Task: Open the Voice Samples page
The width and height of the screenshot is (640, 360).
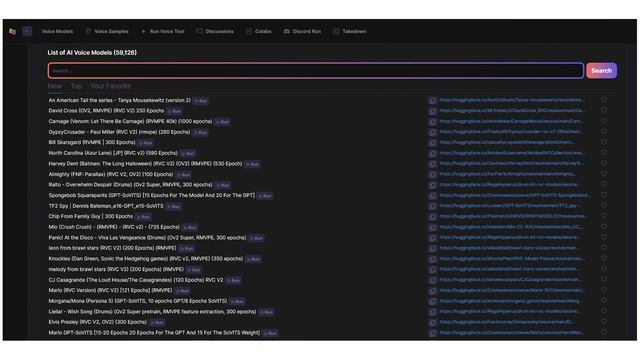Action: pos(111,31)
